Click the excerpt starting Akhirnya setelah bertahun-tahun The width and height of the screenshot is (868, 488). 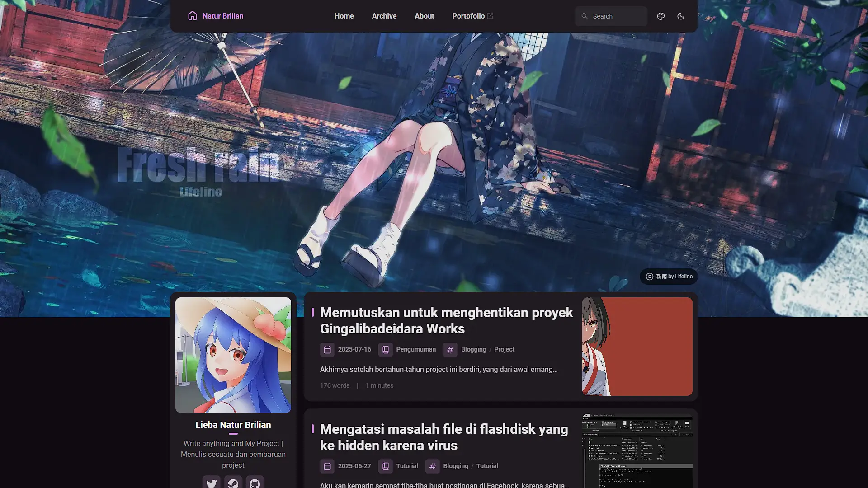[439, 370]
